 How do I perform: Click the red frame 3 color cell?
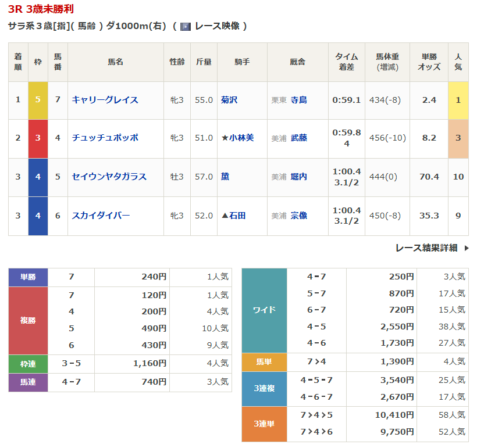pyautogui.click(x=38, y=138)
